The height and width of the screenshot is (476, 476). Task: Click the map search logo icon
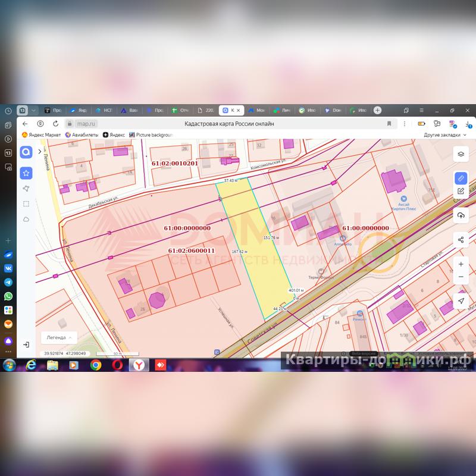pos(26,152)
